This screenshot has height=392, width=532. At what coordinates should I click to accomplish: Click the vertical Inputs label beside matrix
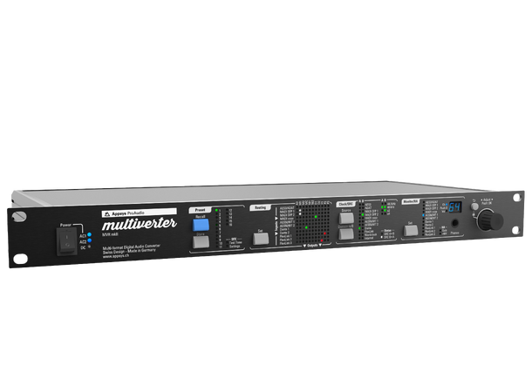(276, 226)
